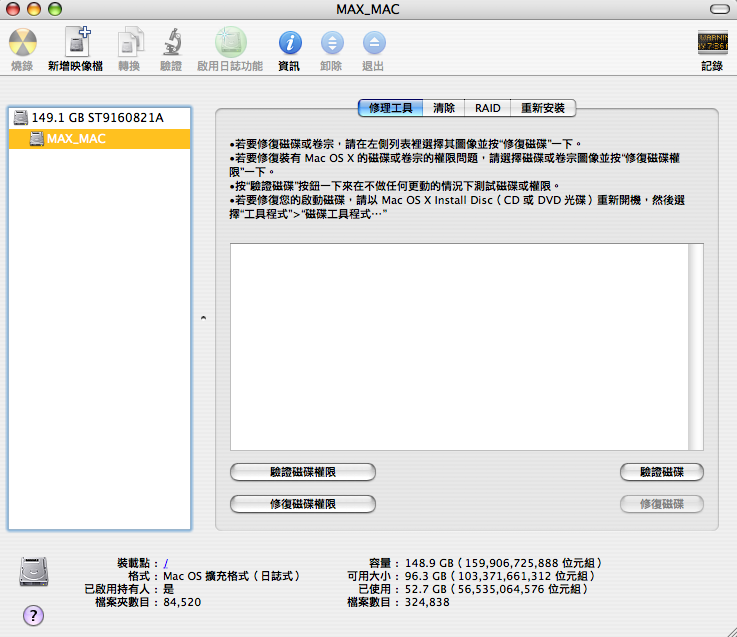This screenshot has height=637, width=737.
Task: Open the Info (資訊) toolbar icon
Action: (x=290, y=43)
